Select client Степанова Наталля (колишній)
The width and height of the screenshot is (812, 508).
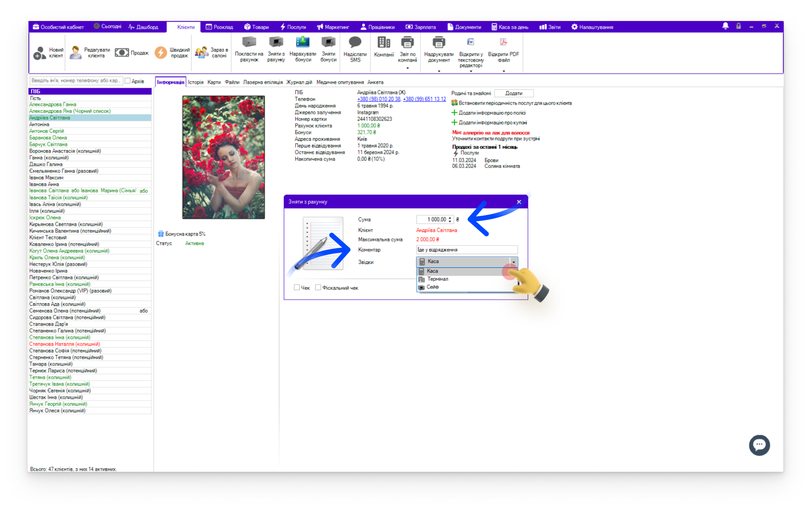click(90, 344)
